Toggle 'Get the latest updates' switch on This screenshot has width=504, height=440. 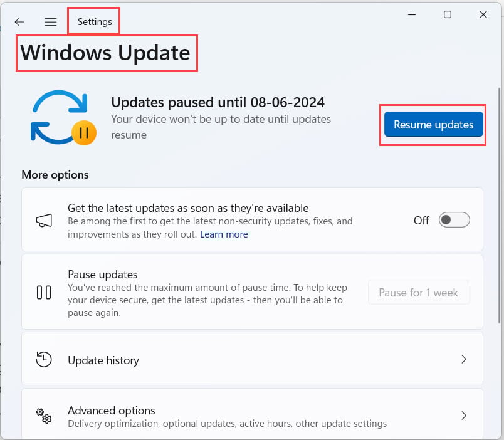pos(454,220)
